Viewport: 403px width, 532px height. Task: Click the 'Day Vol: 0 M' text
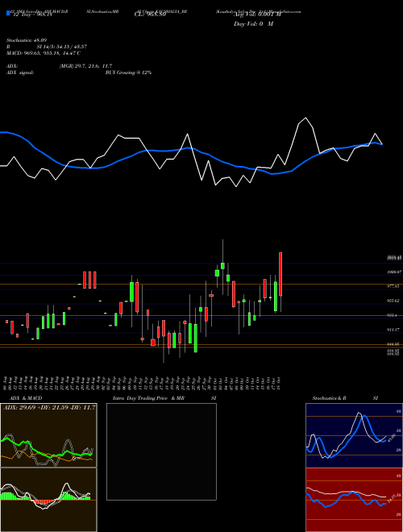click(253, 24)
